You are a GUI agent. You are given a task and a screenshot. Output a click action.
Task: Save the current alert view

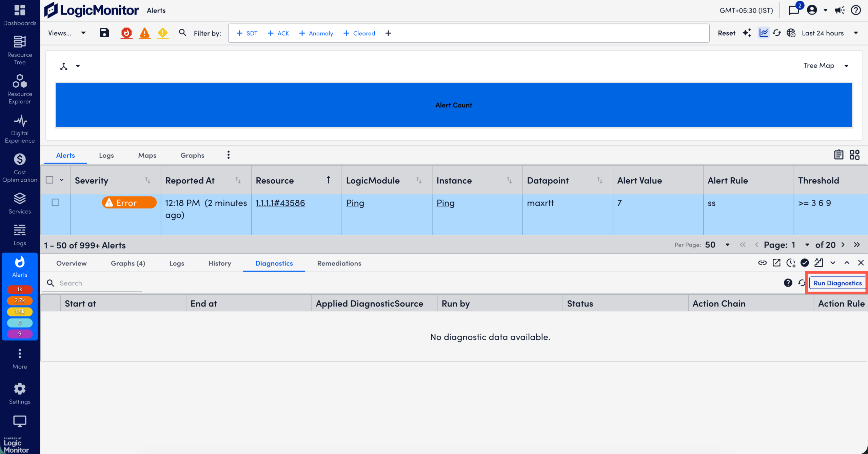104,33
